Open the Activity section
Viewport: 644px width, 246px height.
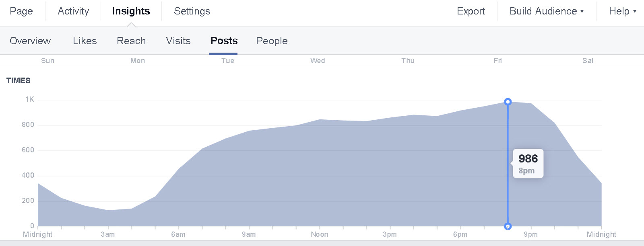[72, 11]
